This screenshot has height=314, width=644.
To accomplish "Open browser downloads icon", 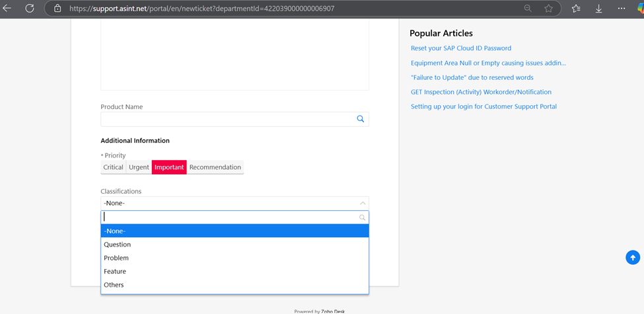I will (598, 9).
